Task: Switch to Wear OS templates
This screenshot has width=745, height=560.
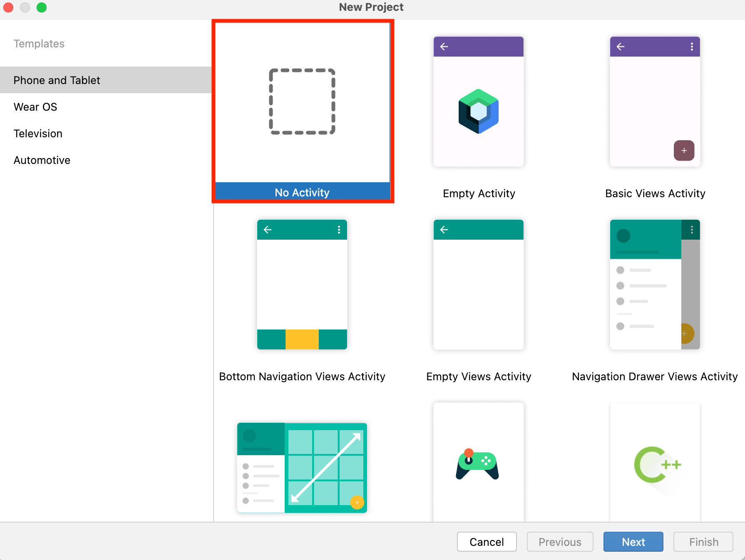Action: click(35, 107)
